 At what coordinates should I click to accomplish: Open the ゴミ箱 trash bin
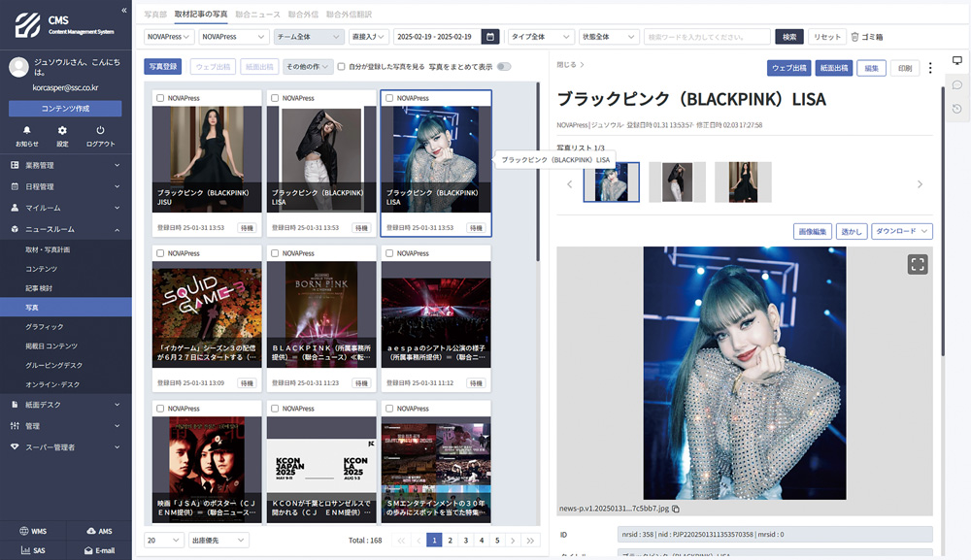coord(867,37)
